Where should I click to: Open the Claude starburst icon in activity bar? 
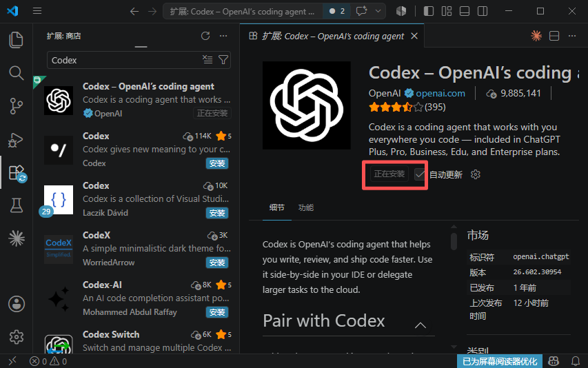[16, 238]
